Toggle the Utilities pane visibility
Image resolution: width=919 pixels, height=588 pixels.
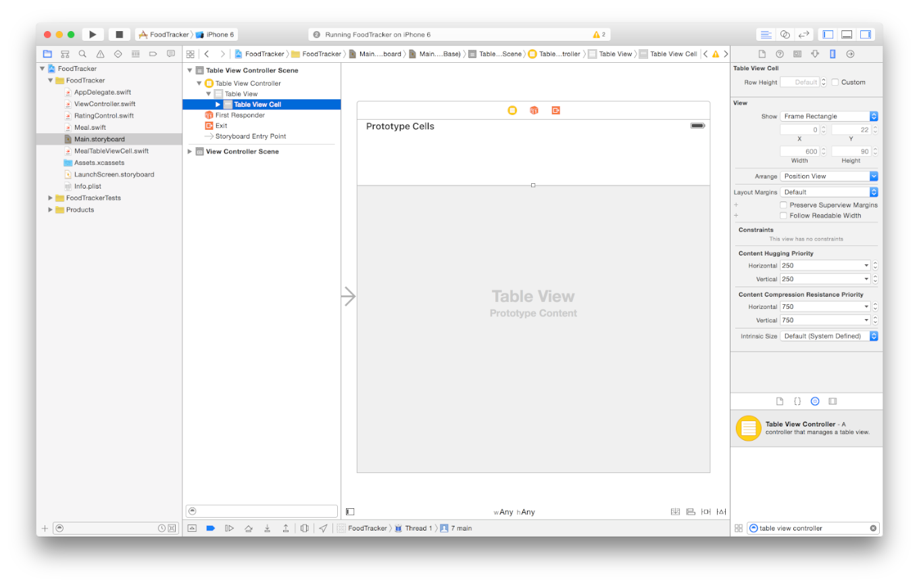pyautogui.click(x=866, y=34)
